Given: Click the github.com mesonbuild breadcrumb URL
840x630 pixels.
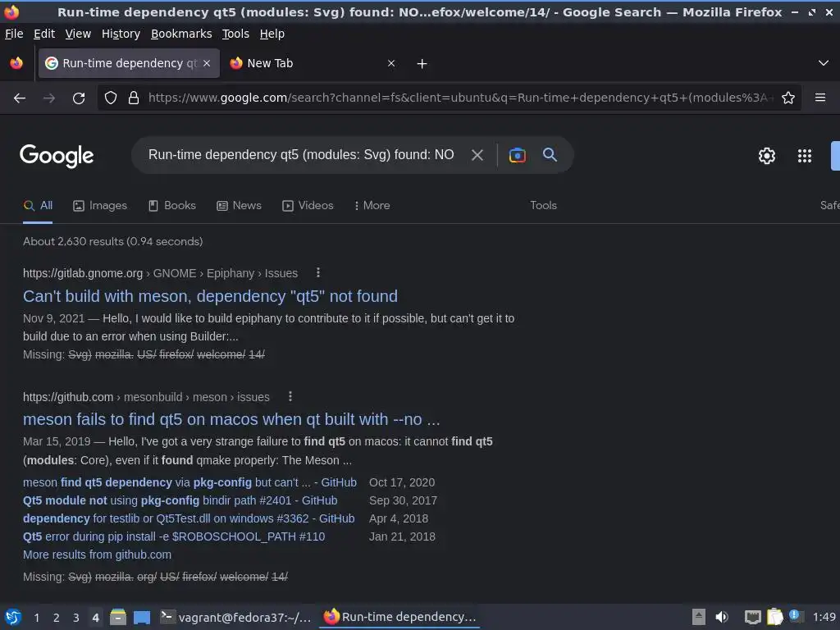Looking at the screenshot, I should click(x=146, y=397).
